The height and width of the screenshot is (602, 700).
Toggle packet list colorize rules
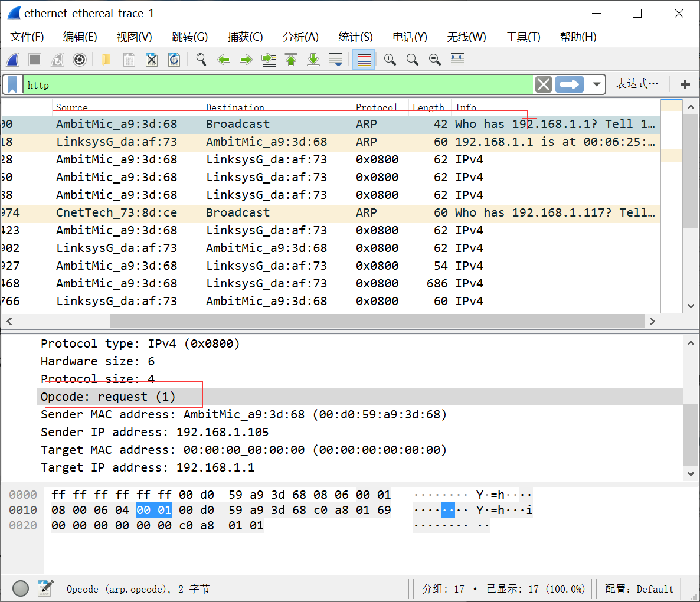coord(364,60)
